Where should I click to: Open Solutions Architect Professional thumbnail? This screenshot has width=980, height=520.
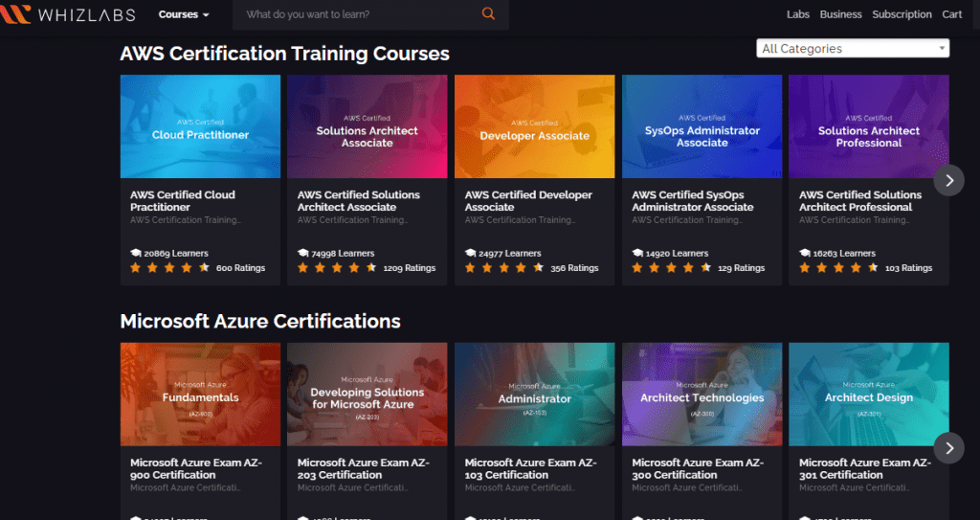click(869, 126)
